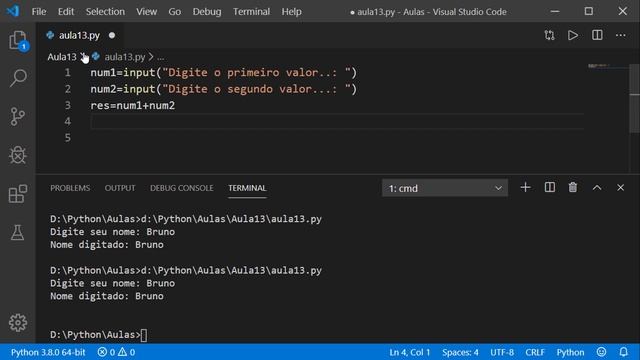
Task: Run Python file with play icon
Action: (x=573, y=36)
